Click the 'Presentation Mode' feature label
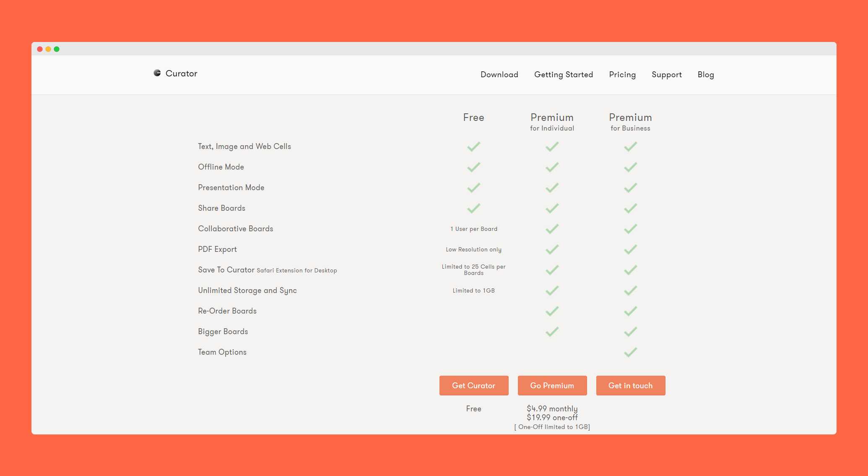This screenshot has height=476, width=868. pos(231,188)
